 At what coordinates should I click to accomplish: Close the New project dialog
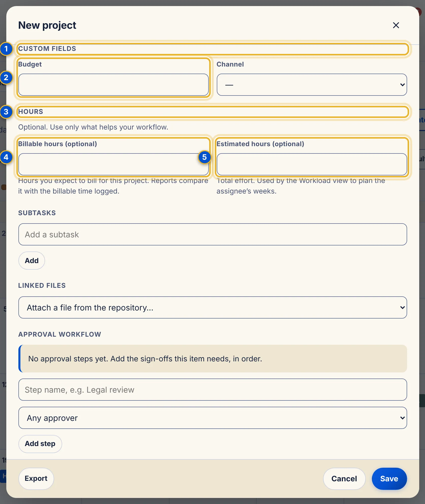pyautogui.click(x=396, y=25)
